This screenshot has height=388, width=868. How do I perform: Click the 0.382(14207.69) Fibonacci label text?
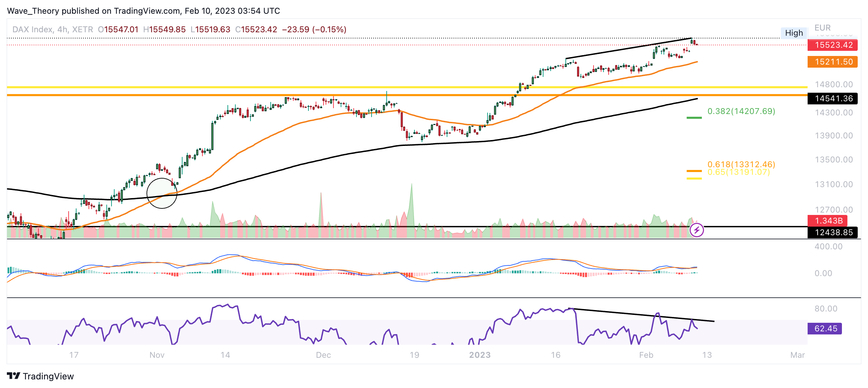pos(741,111)
